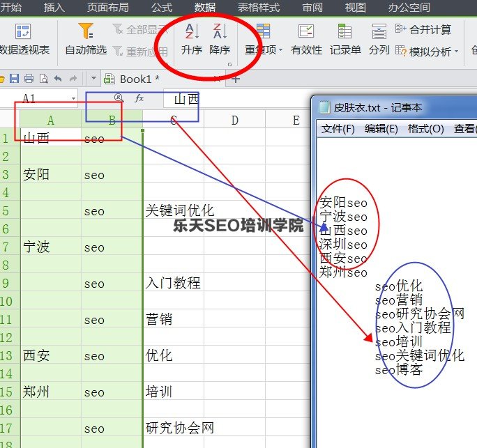Open the Record Form (记录单) icon
The width and height of the screenshot is (477, 448).
click(x=344, y=31)
